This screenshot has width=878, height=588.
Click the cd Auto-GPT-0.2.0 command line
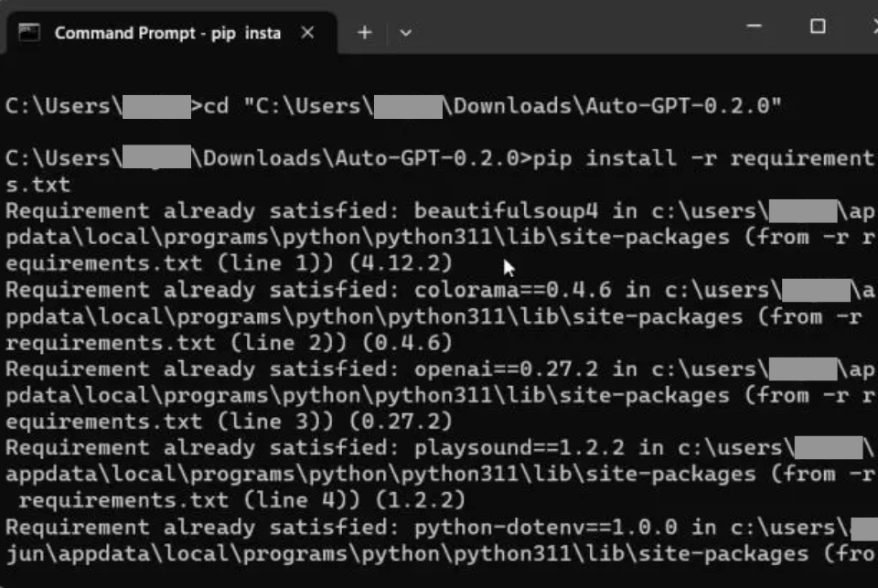[493, 106]
